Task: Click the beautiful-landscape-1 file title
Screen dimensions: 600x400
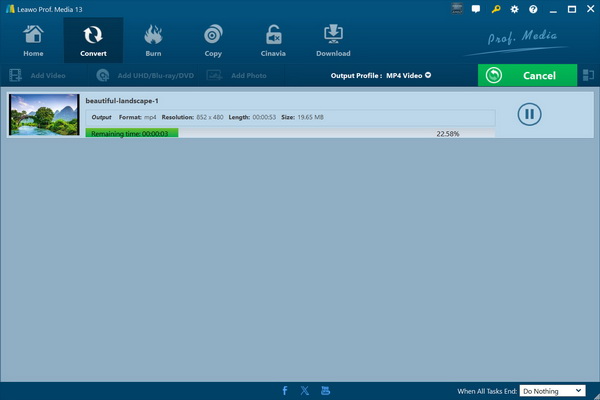Action: pyautogui.click(x=122, y=101)
